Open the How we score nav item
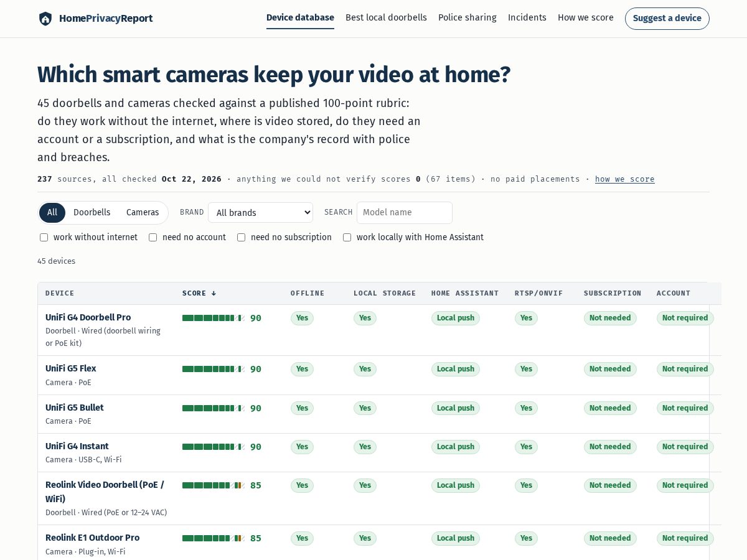 point(586,17)
